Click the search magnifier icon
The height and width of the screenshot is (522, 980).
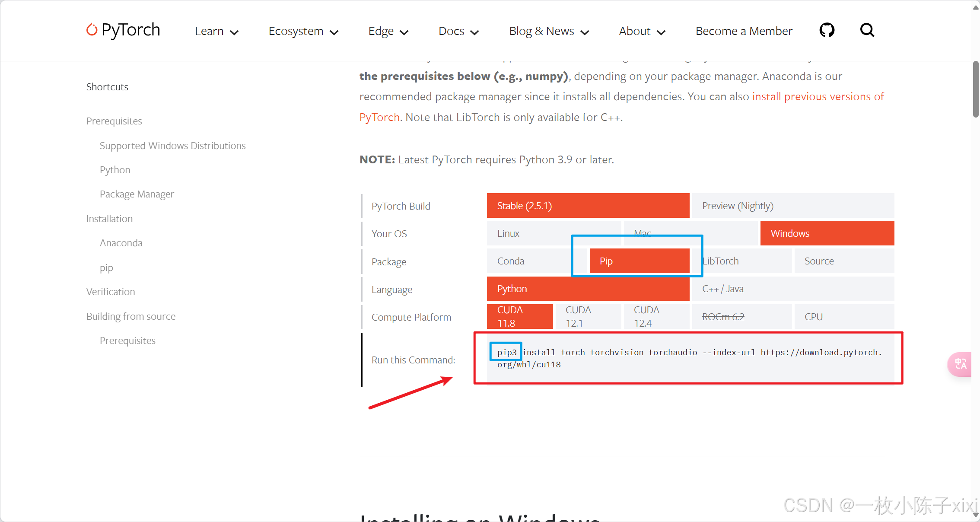pos(867,30)
